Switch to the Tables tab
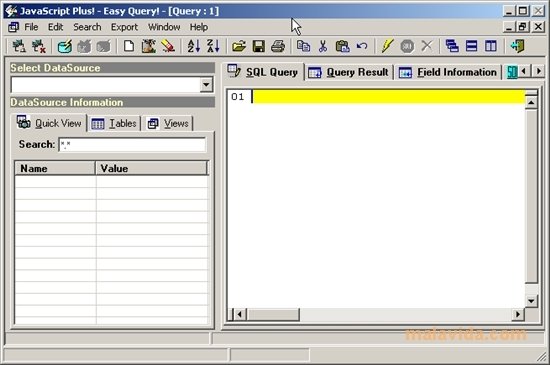The width and height of the screenshot is (550, 365). pos(114,123)
